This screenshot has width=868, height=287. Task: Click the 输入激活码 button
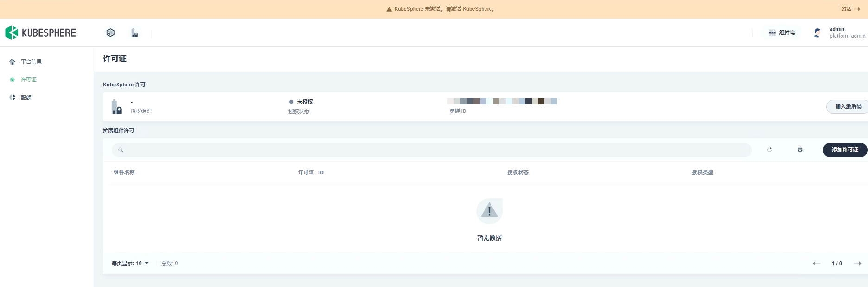pos(848,106)
